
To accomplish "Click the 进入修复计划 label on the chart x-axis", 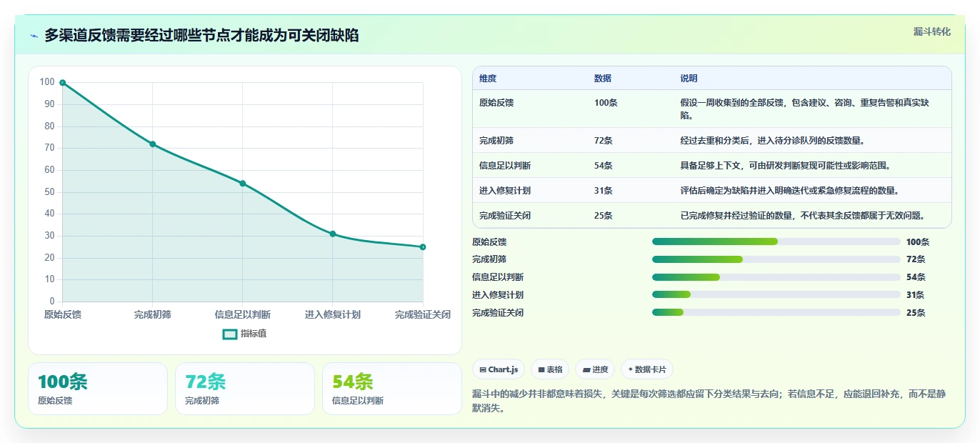I will pos(333,314).
